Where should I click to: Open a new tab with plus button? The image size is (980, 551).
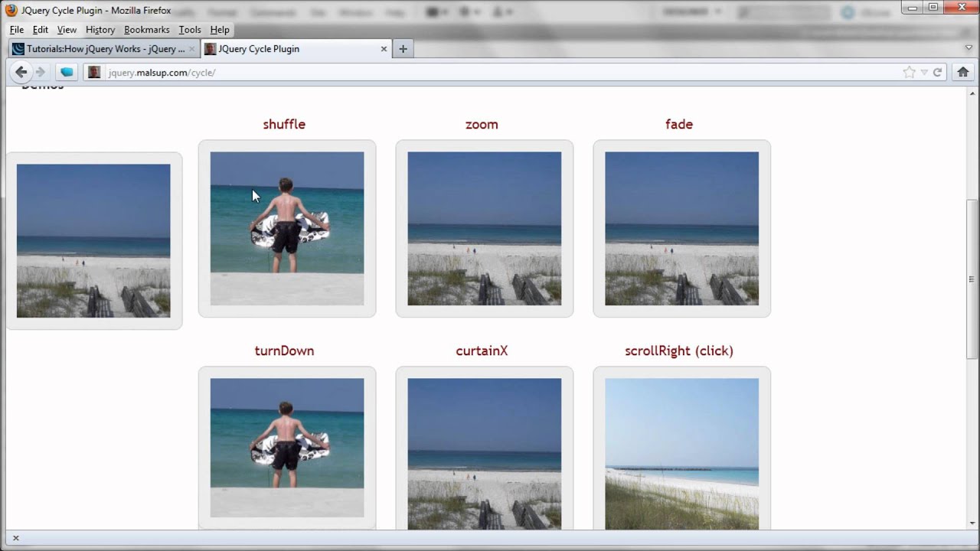[403, 49]
